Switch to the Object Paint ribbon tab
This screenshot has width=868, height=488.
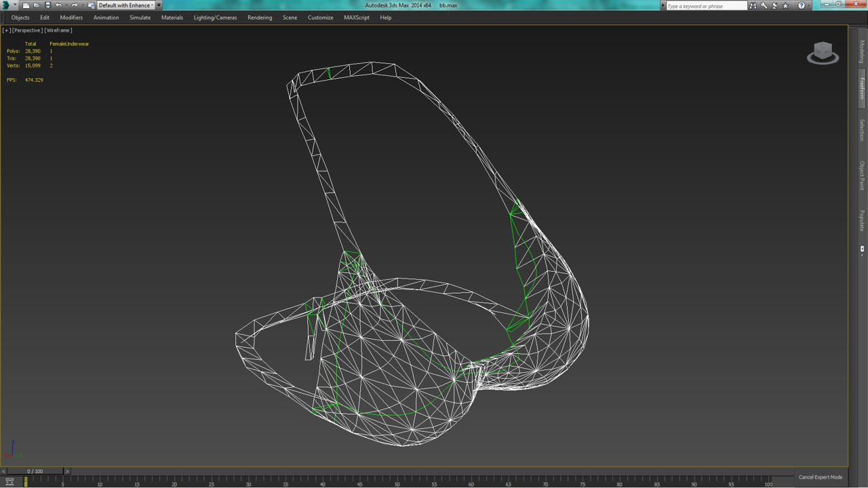862,175
